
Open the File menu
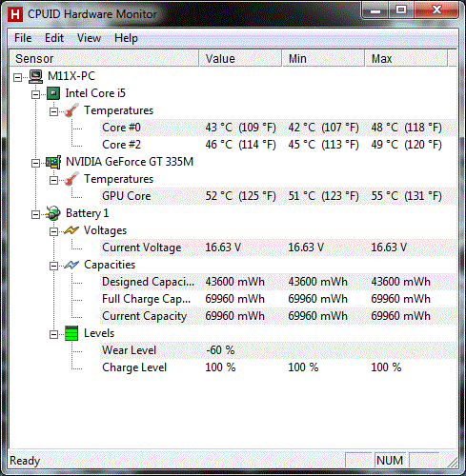point(23,38)
